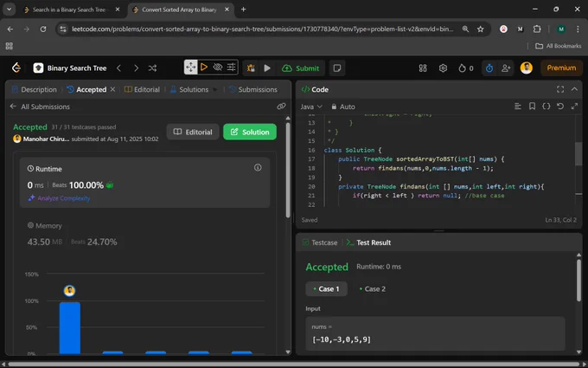Click the orange play outline toolbar icon
The height and width of the screenshot is (368, 588).
point(204,68)
